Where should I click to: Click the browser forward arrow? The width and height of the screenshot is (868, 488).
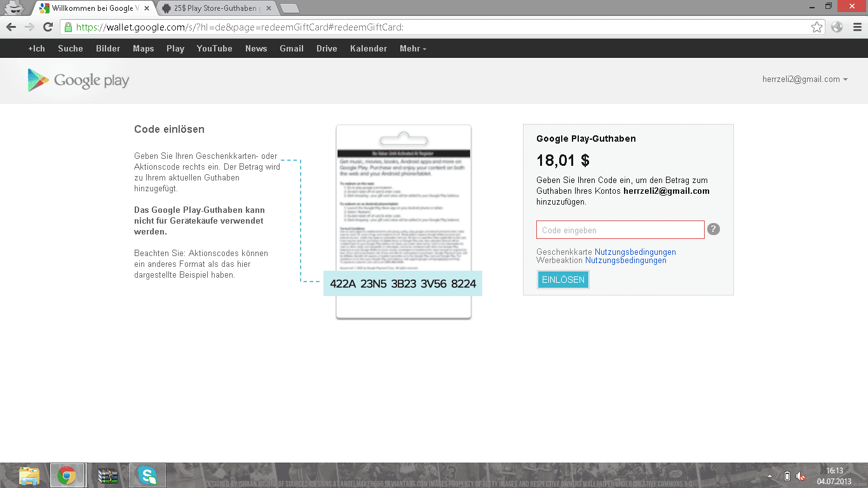pyautogui.click(x=29, y=27)
